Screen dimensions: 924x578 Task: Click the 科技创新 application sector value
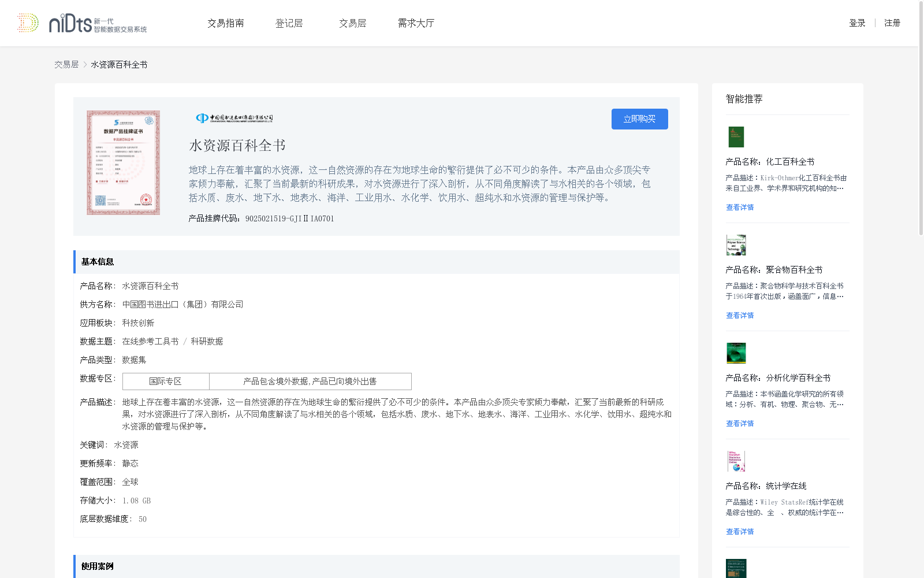[138, 323]
